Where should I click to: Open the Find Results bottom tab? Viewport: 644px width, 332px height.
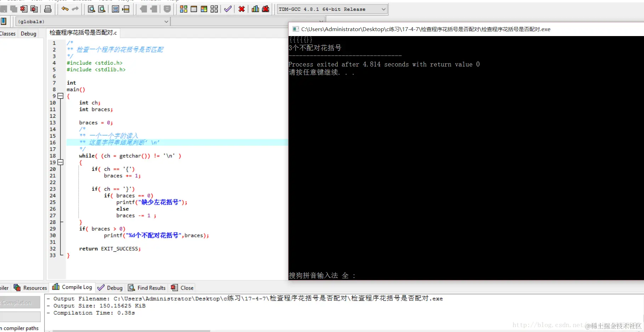point(147,288)
